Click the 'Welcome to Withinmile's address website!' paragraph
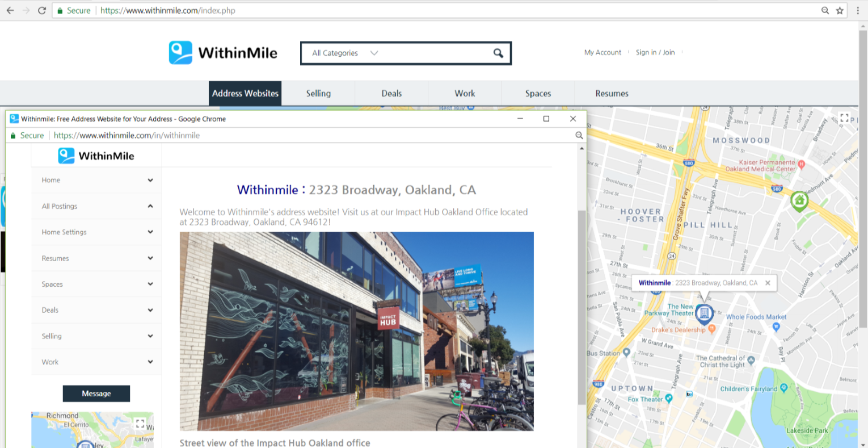The image size is (868, 448). coord(353,217)
